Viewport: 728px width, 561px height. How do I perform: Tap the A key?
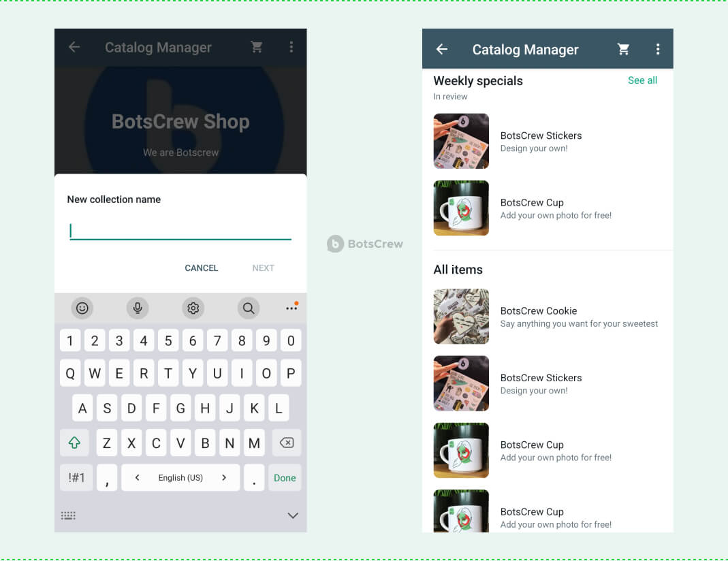click(x=82, y=408)
